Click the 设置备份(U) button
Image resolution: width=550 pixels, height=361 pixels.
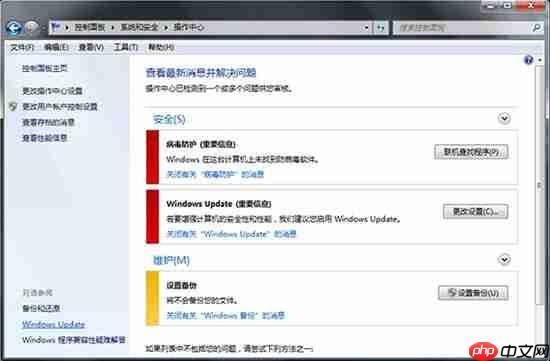tap(473, 293)
